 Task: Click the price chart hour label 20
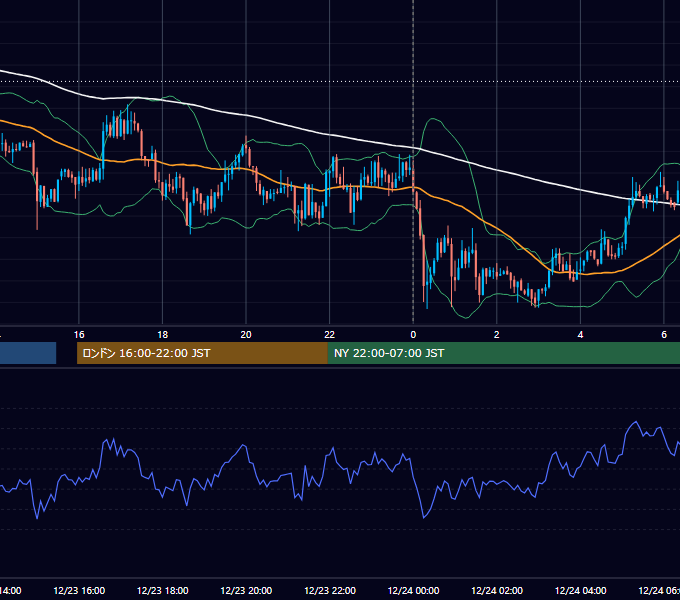[246, 335]
